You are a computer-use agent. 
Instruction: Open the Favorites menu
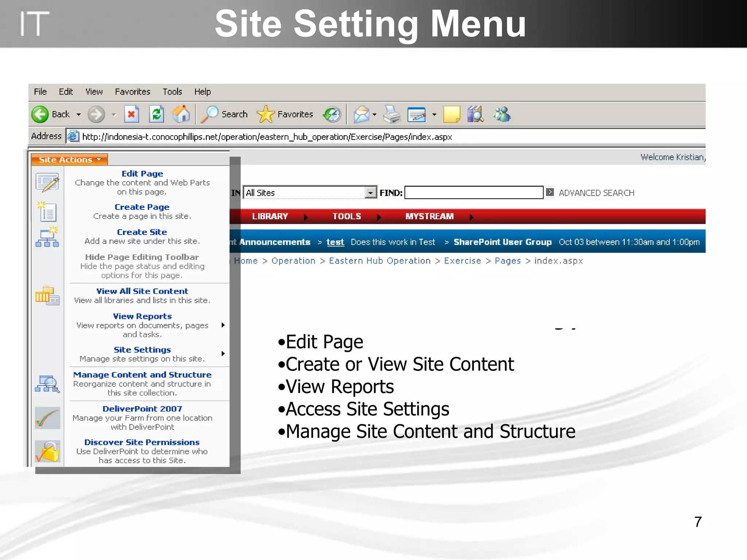(x=132, y=92)
